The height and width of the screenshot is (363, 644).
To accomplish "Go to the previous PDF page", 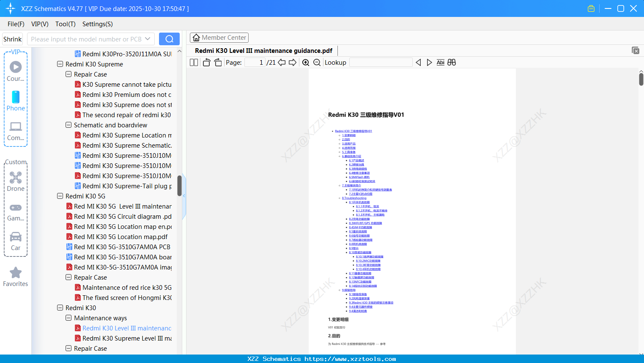I will (282, 63).
